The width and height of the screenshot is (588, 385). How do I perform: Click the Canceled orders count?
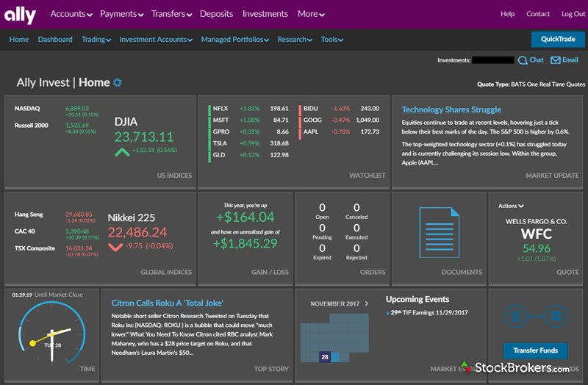(356, 208)
